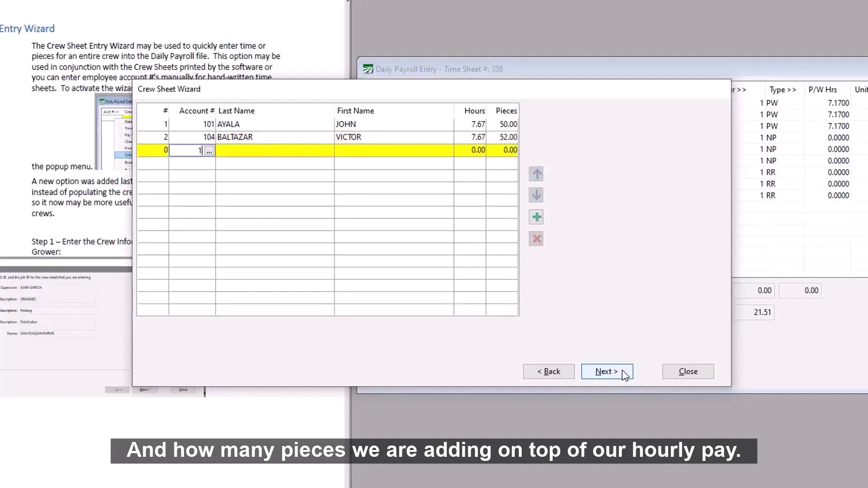Image resolution: width=868 pixels, height=488 pixels.
Task: Click the move row down arrow icon
Action: 536,195
